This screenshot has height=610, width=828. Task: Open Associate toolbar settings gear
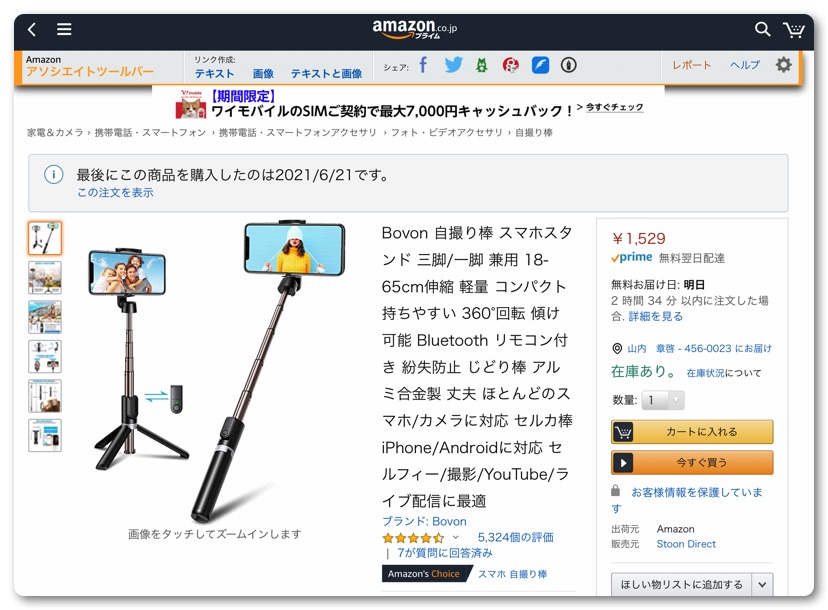[783, 65]
